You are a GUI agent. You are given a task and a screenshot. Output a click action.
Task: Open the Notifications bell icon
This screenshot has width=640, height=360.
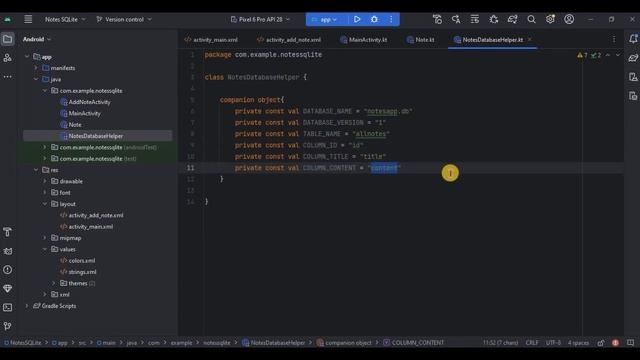coord(633,39)
